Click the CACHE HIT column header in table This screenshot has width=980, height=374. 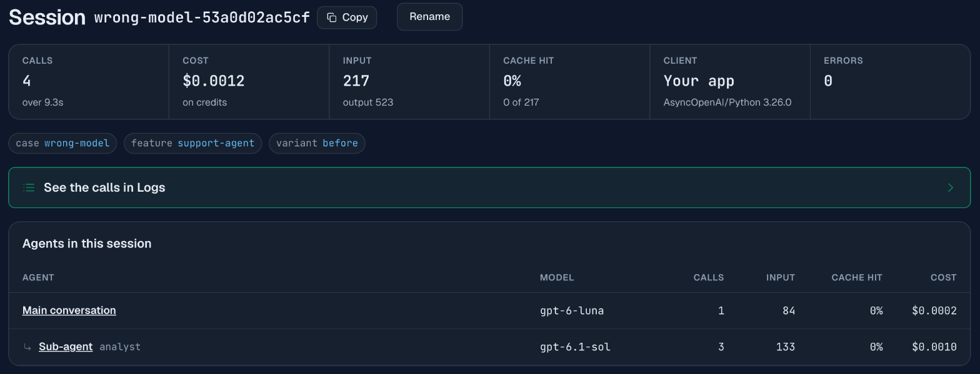point(857,277)
